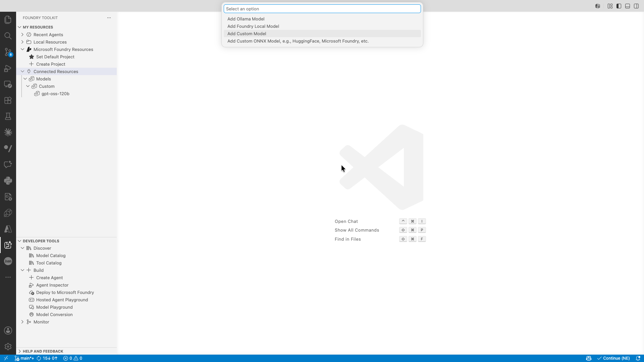Open Source Control view with 8 badge
Viewport: 644px width, 362px height.
[8, 52]
